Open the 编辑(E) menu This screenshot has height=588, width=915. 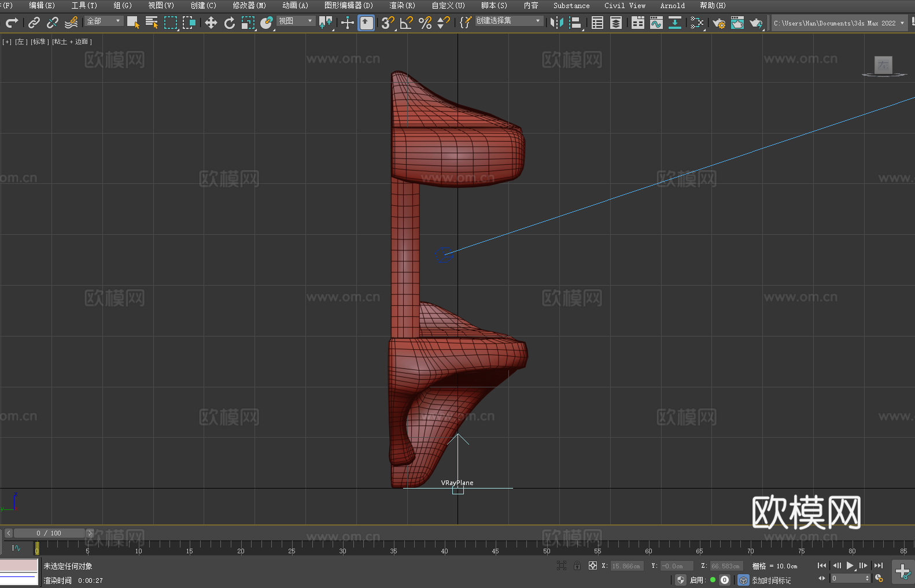coord(42,5)
